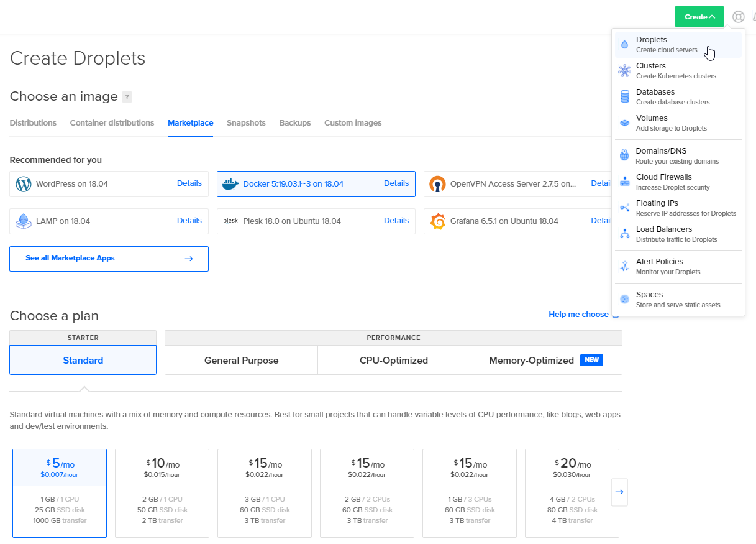Screen dimensions: 756x544
Task: Open Details for Plesk 18.0
Action: coord(396,221)
